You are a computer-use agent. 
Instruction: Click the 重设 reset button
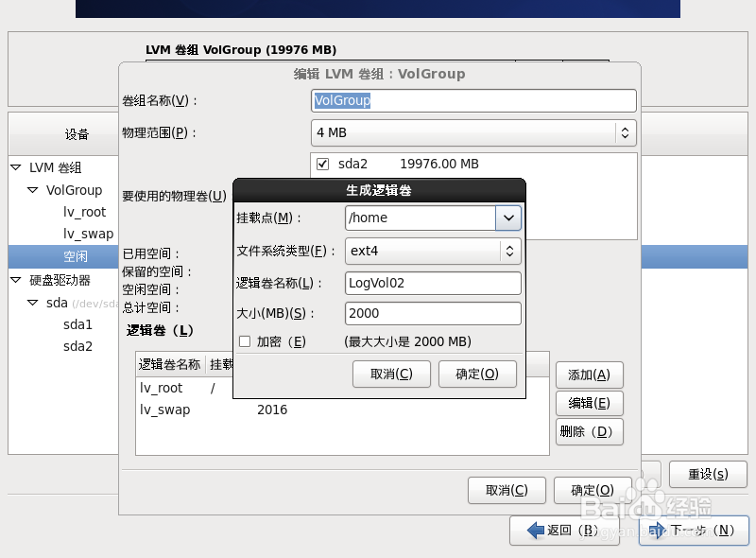tap(708, 475)
